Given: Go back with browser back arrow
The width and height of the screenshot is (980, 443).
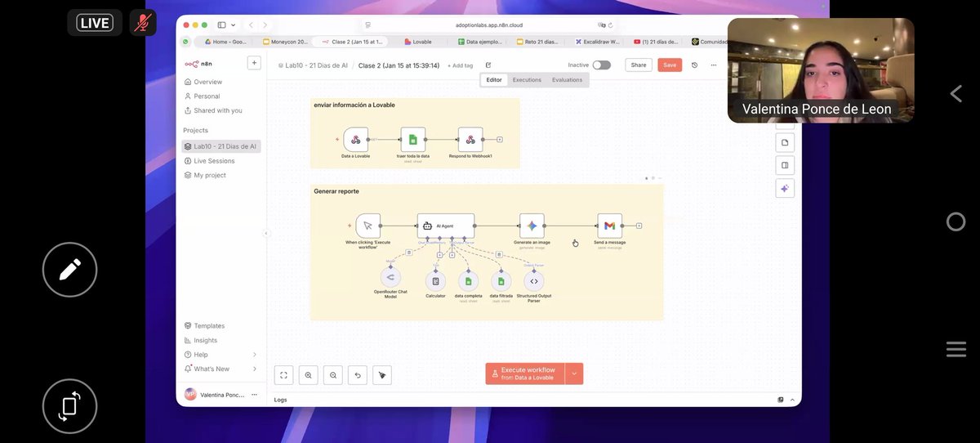Looking at the screenshot, I should 251,25.
